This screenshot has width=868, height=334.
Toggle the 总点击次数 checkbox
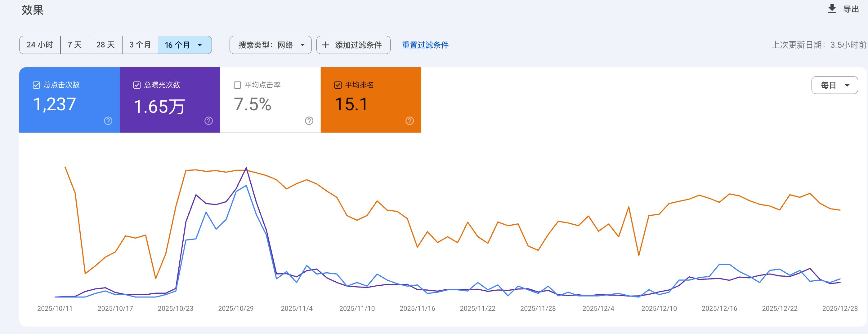36,85
